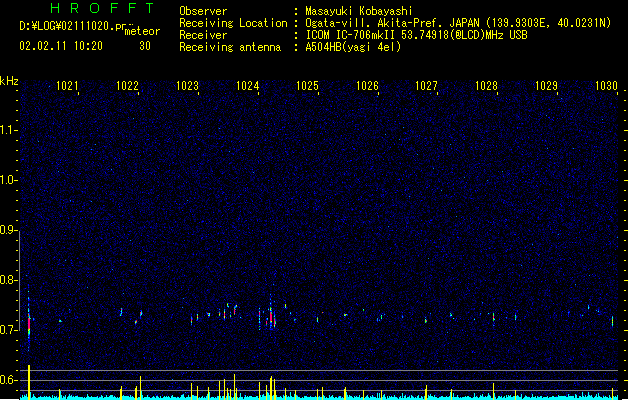The height and width of the screenshot is (400, 629).
Task: Click the tallest yellow intensity bar at far left
Action: coord(29,382)
